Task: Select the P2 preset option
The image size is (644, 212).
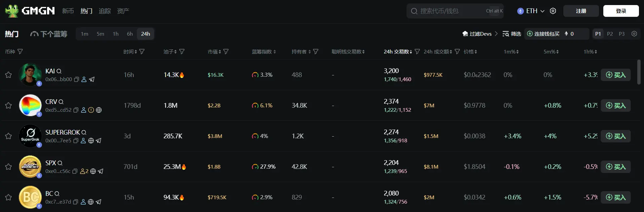Action: [610, 34]
